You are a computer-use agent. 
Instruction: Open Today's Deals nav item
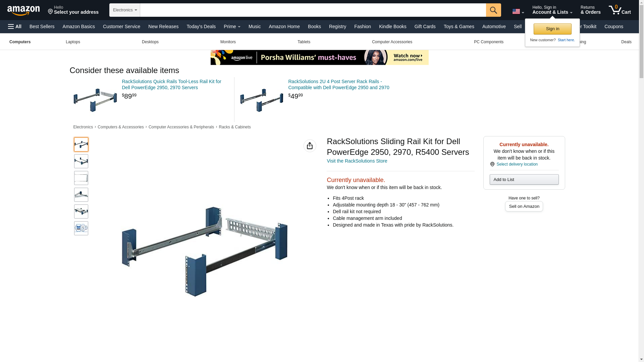(x=201, y=26)
